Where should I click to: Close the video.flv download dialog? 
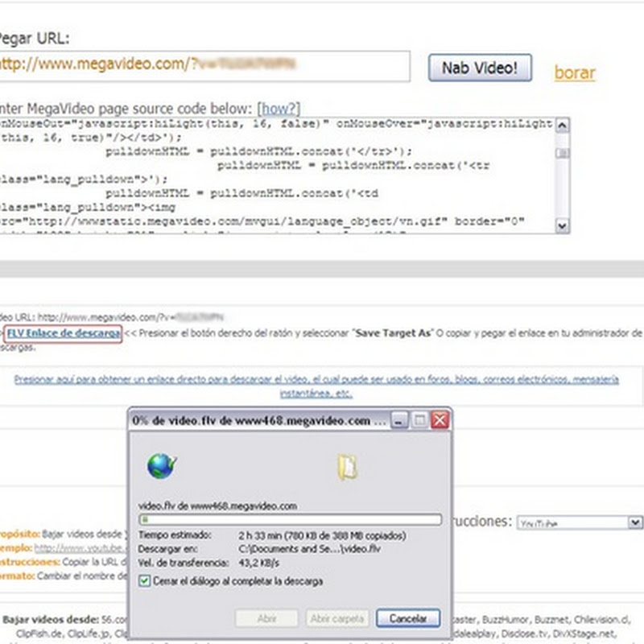440,420
